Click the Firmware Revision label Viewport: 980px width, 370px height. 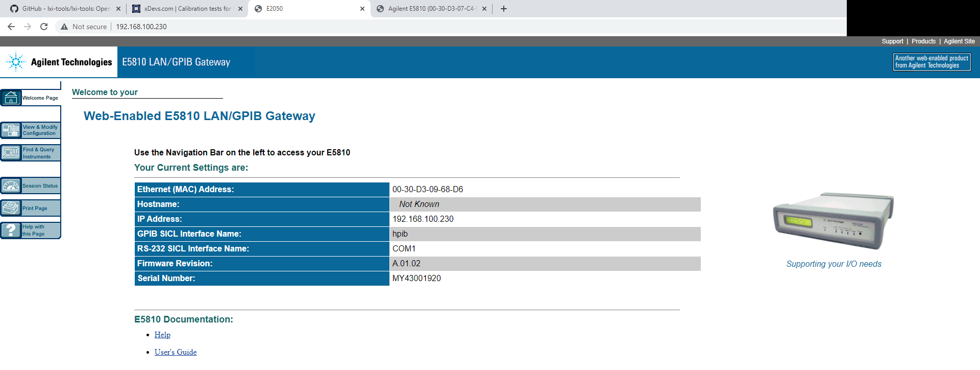click(x=175, y=263)
